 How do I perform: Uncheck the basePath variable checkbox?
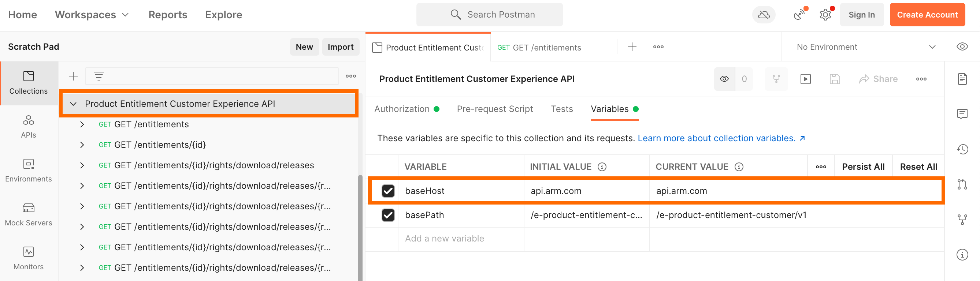pos(388,215)
